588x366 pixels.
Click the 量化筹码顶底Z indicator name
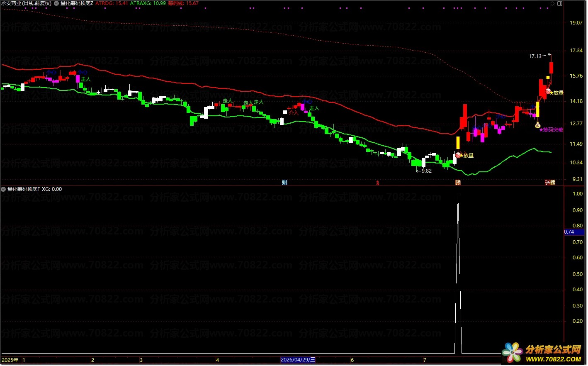click(77, 3)
